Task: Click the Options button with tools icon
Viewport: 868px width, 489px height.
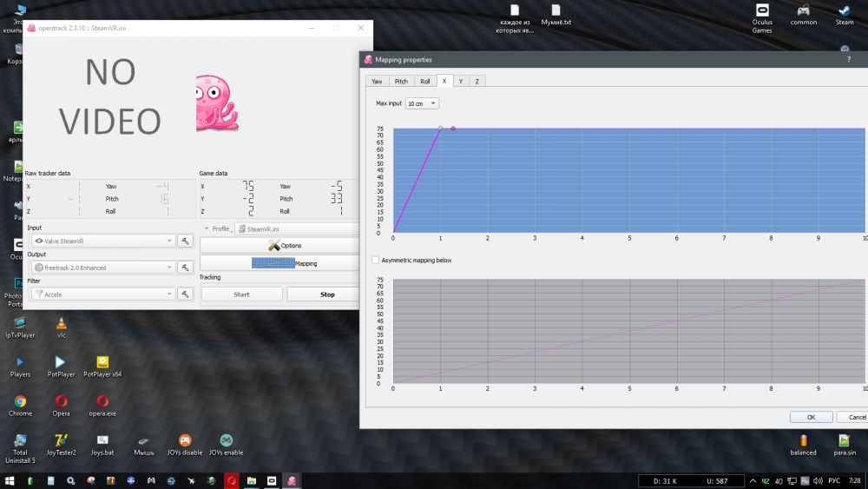Action: (x=279, y=246)
